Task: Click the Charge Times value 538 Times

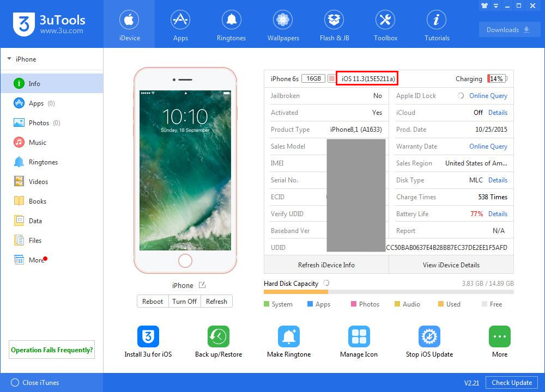Action: pos(493,197)
